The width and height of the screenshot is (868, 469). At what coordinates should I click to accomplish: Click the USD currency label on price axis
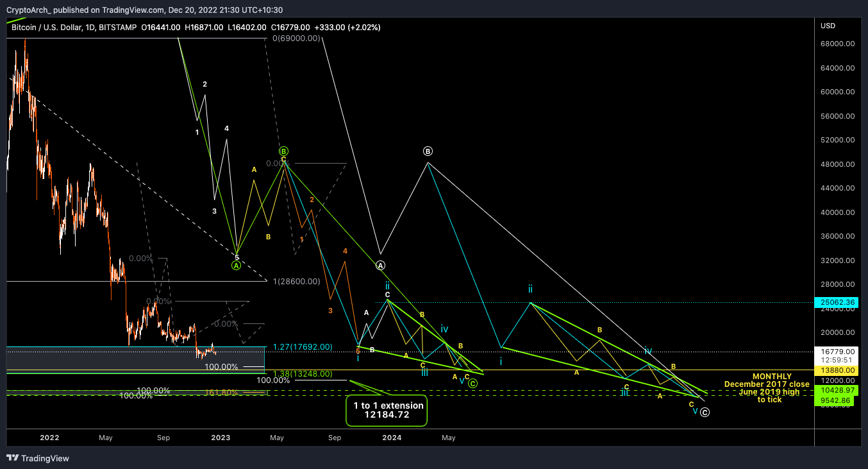pyautogui.click(x=828, y=26)
